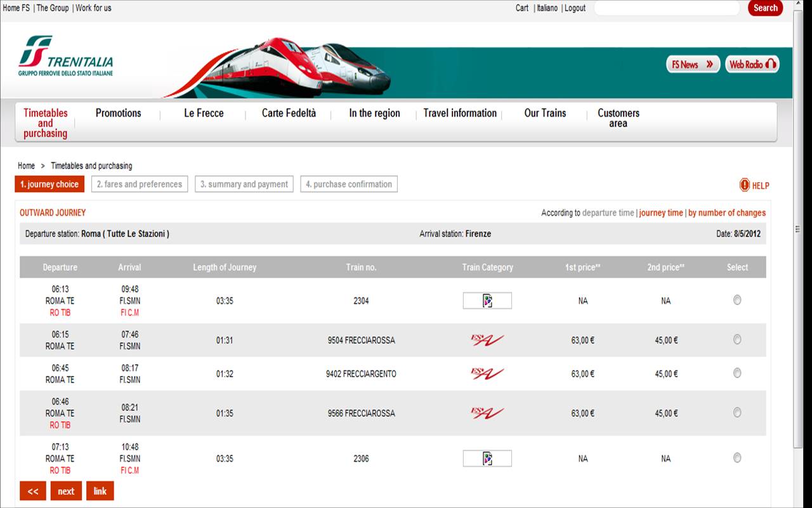Click train number 2306 text
This screenshot has height=508, width=812.
(361, 459)
